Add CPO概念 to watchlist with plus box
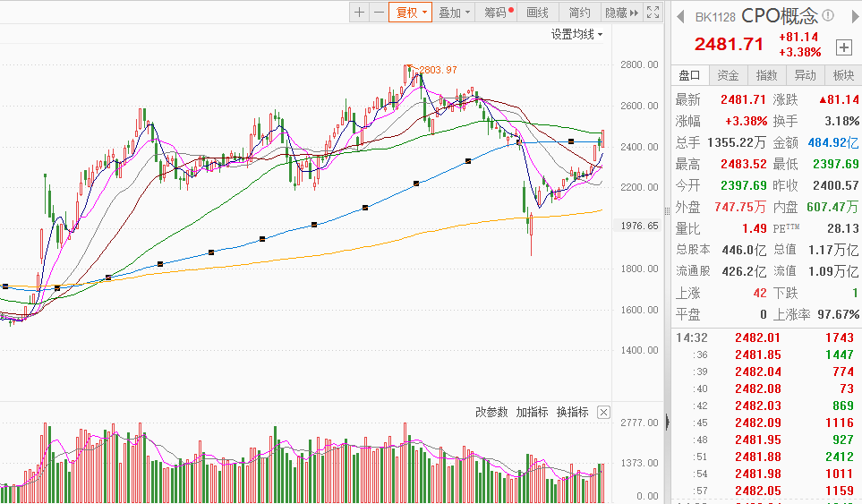This screenshot has height=504, width=862. [x=843, y=47]
